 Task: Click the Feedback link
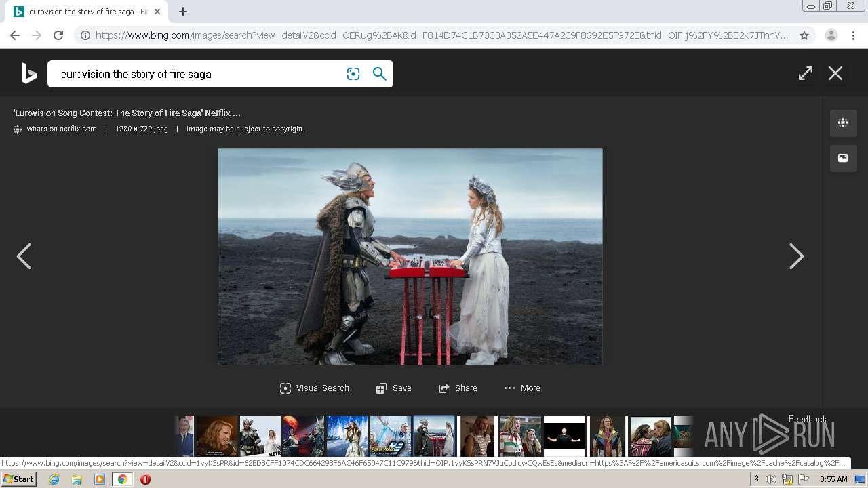808,419
